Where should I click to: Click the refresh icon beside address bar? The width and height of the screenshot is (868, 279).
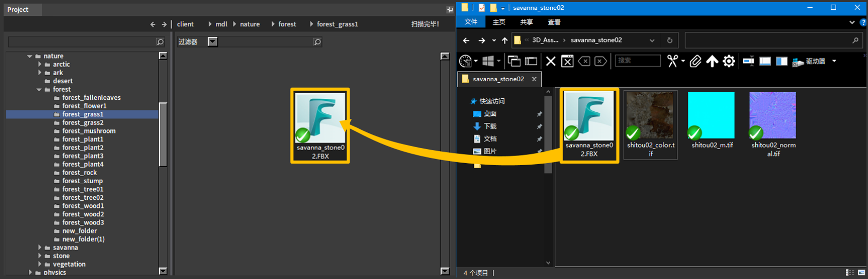point(670,40)
